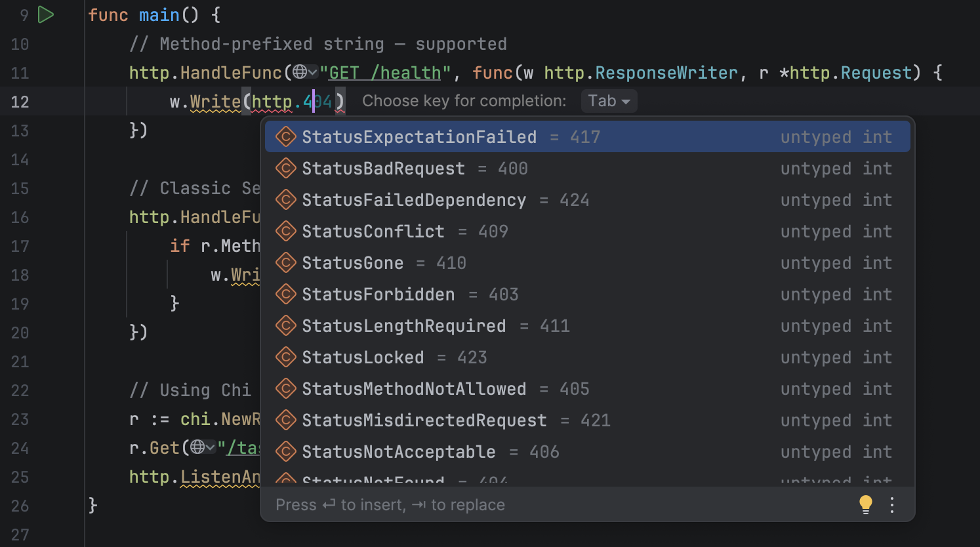
Task: Click the green Run gutter icon beside main
Action: [45, 14]
